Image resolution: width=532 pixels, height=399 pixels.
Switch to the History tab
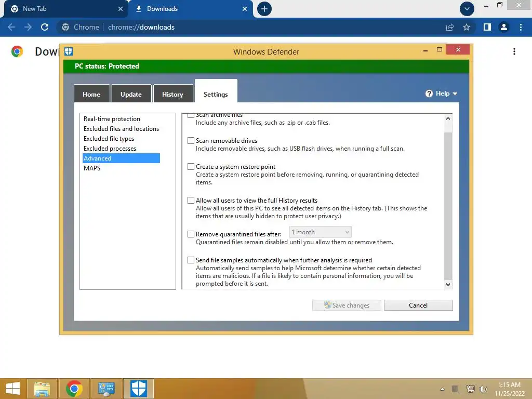click(172, 95)
